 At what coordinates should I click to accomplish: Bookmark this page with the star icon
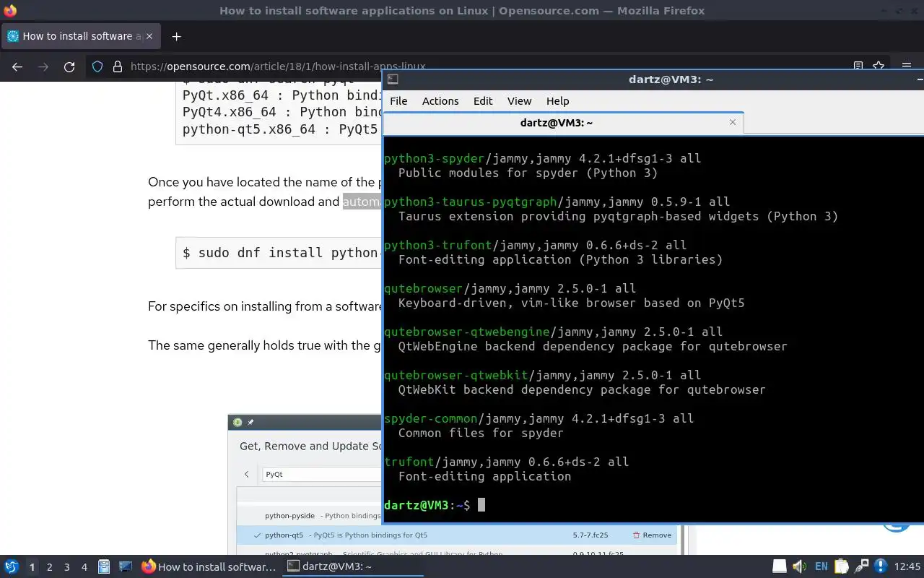tap(879, 66)
